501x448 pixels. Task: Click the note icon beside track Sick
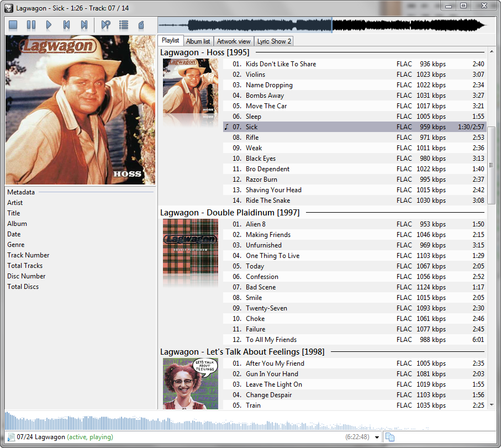coord(226,127)
